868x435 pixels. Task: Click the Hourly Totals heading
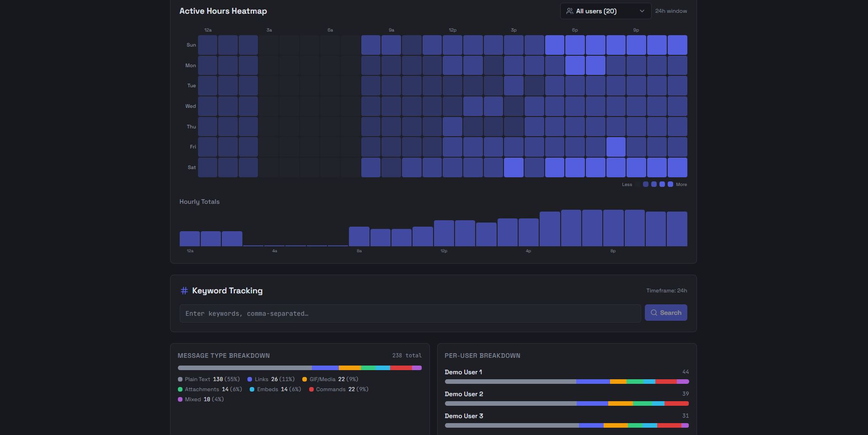[x=199, y=202]
